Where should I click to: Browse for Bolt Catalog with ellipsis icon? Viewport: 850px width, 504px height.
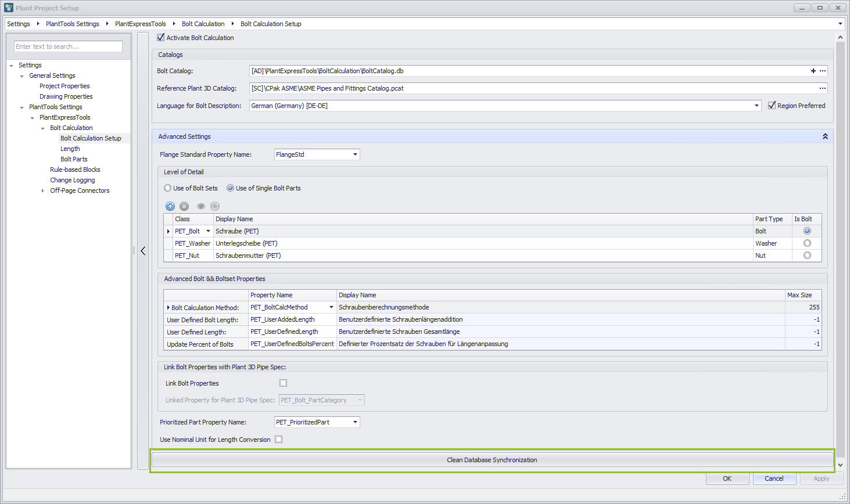[823, 71]
